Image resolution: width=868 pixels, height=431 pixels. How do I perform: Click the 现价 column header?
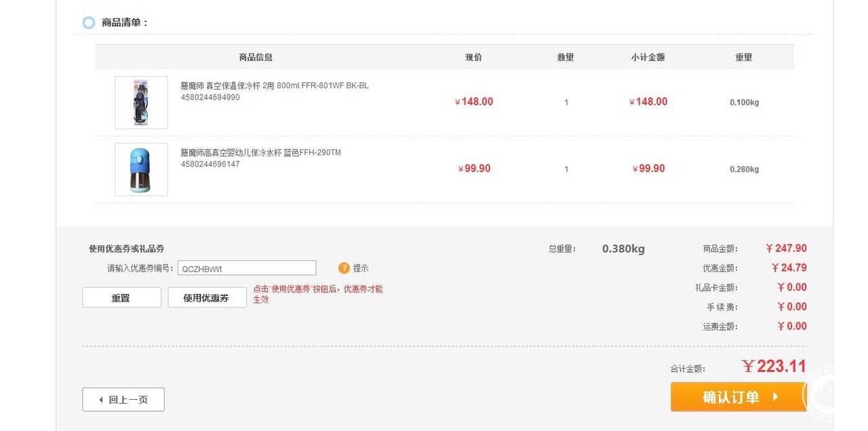click(x=473, y=58)
